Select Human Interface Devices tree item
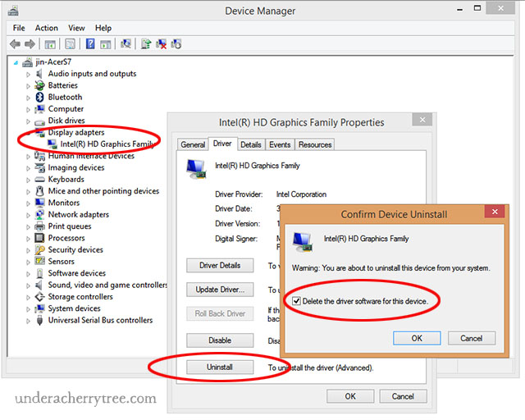525x420 pixels. coord(91,156)
